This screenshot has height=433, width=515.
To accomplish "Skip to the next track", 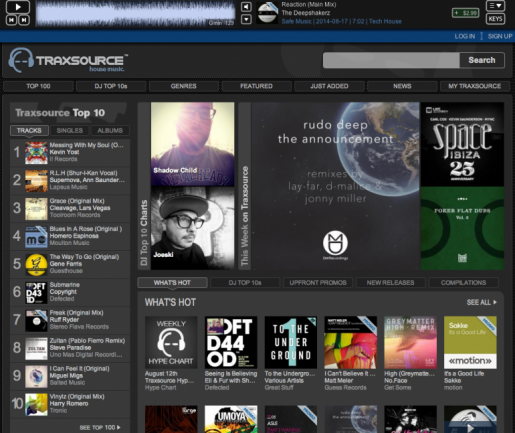I will click(24, 20).
